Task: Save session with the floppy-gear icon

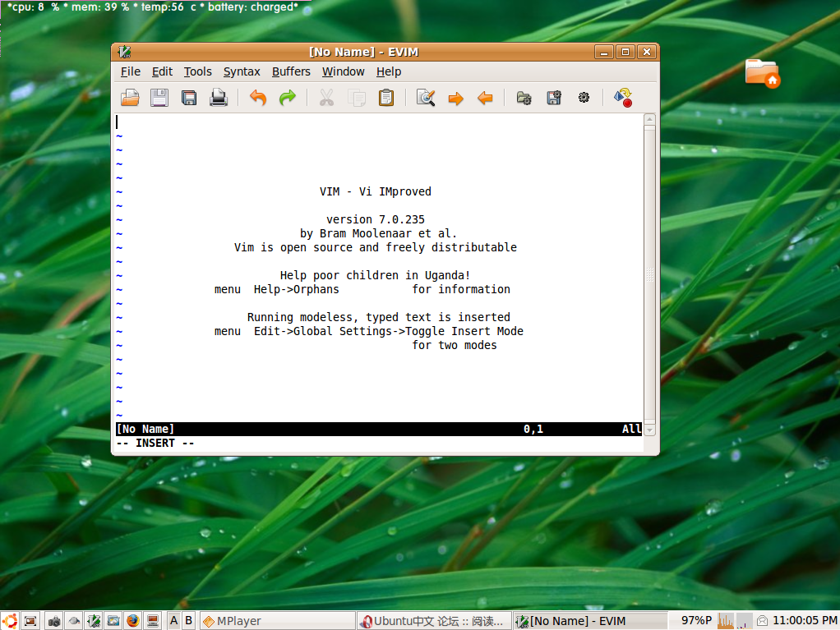Action: tap(554, 98)
